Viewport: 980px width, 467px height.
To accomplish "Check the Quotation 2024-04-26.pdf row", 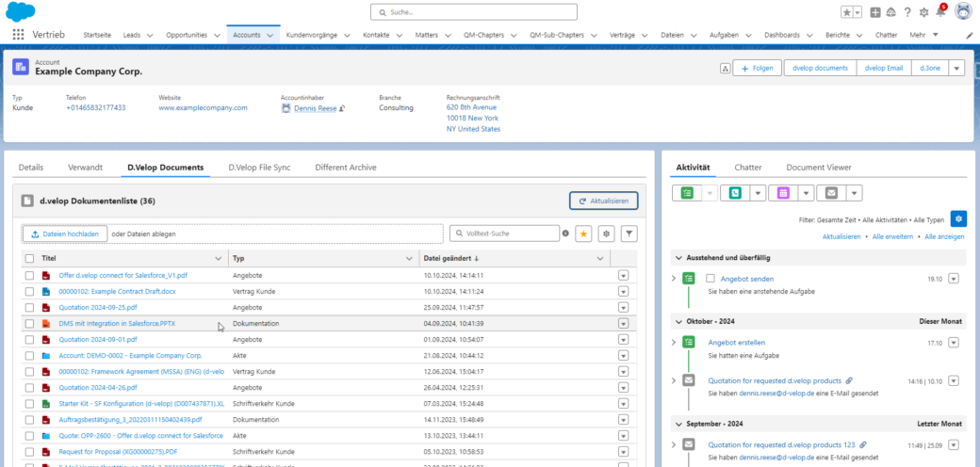I will (29, 388).
